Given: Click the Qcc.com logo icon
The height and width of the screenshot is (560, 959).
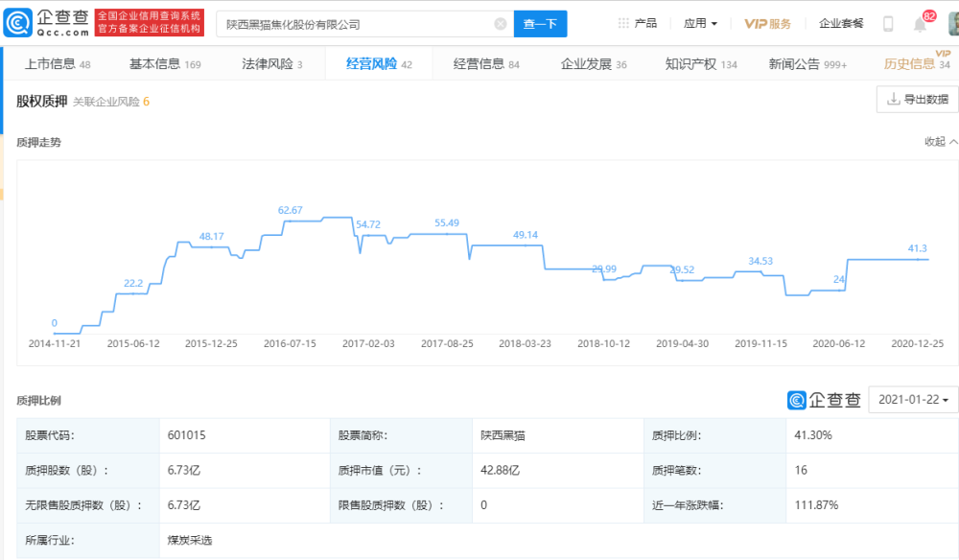Looking at the screenshot, I should (x=17, y=23).
